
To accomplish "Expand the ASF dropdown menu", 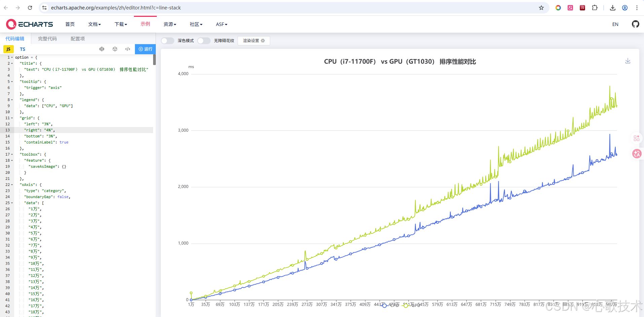I will 222,24.
